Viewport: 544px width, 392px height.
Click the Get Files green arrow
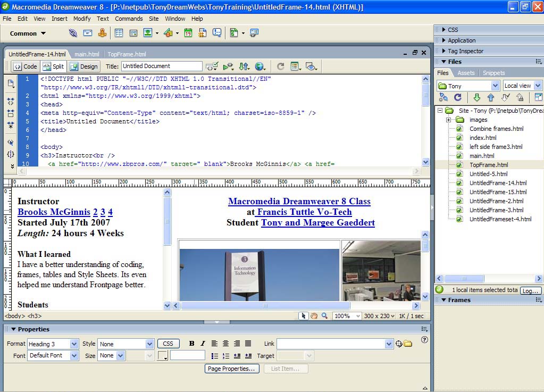[476, 97]
